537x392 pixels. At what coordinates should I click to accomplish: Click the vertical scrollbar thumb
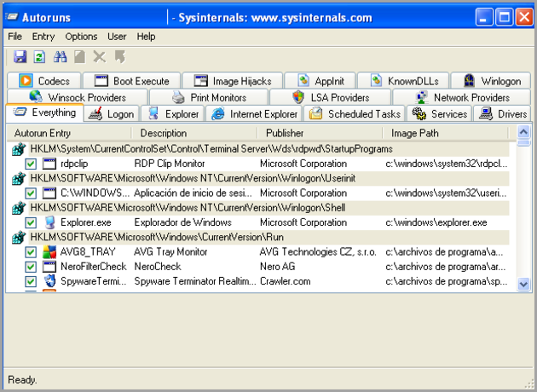coord(523,142)
